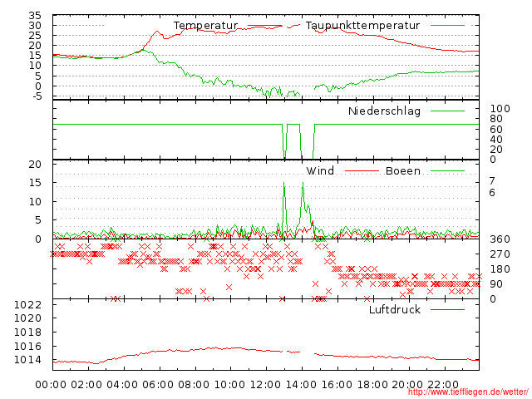Click the 180 wind direction axis value
The height and width of the screenshot is (399, 532).
(500, 269)
